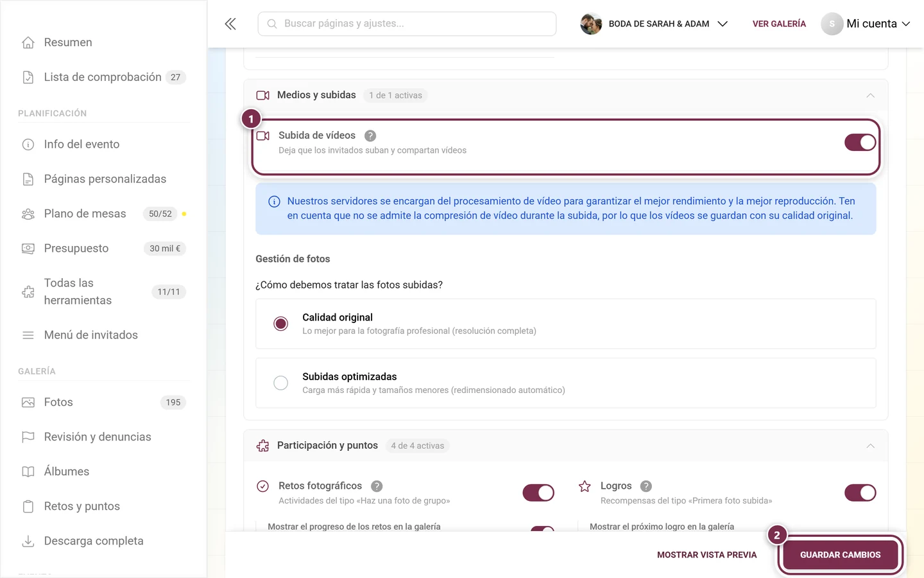Click Guardar cambios button
The height and width of the screenshot is (578, 924).
(x=840, y=555)
